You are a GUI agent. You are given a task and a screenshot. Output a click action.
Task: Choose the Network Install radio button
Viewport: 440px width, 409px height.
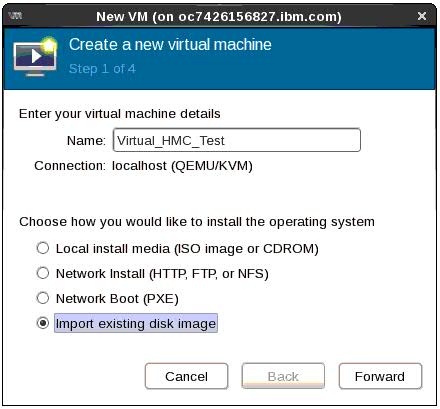pos(43,273)
